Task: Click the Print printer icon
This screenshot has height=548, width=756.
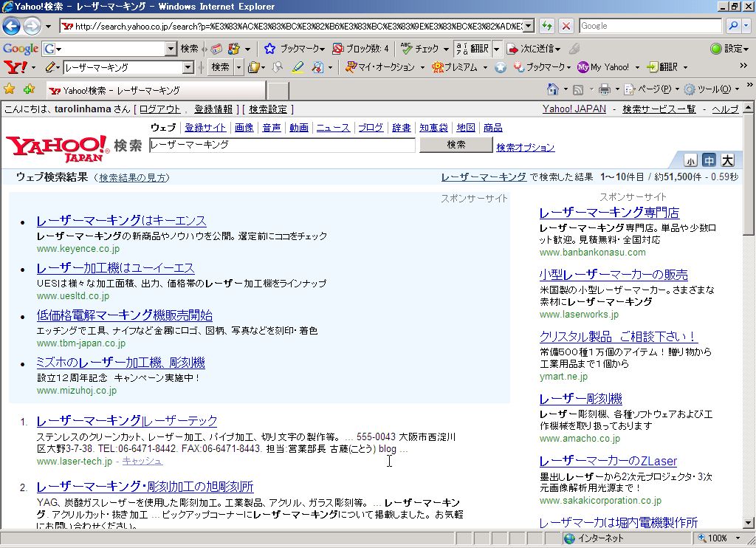Action: [x=604, y=89]
